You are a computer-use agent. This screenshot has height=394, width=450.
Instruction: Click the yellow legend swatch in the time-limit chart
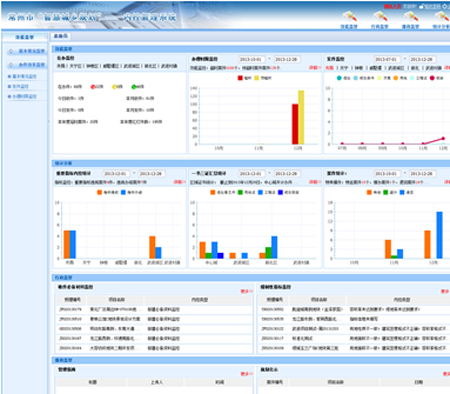(x=257, y=78)
